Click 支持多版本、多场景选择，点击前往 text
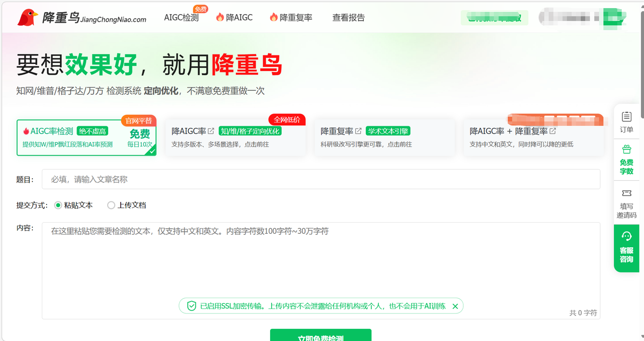Screen dimensions: 644x341 (220, 145)
